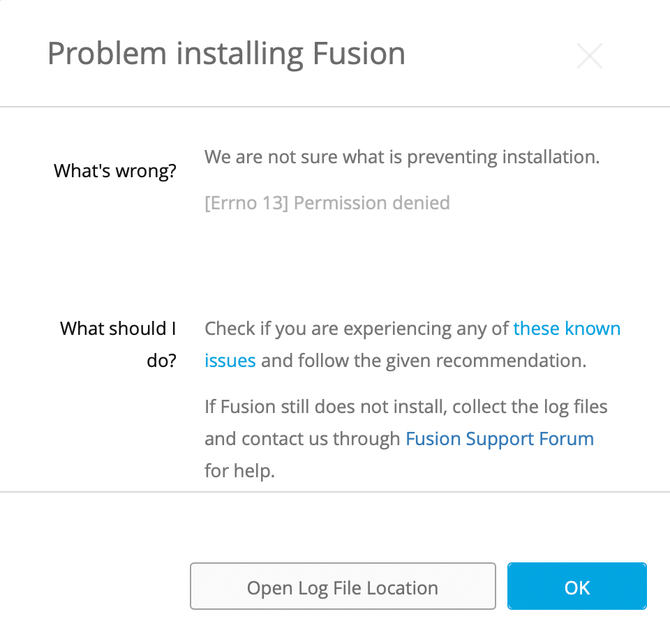Click the word "issues" in the link
Screen dimensions: 670x644
coord(230,361)
